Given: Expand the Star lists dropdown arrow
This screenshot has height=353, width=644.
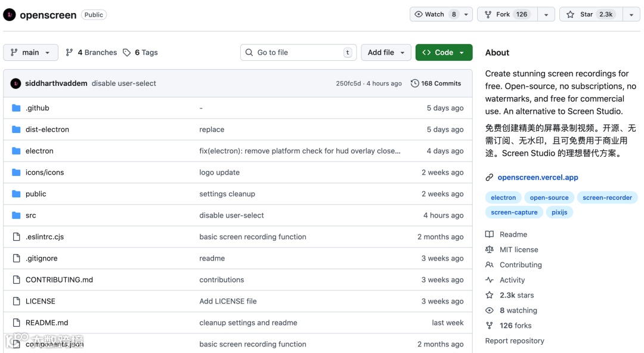Looking at the screenshot, I should pyautogui.click(x=631, y=14).
